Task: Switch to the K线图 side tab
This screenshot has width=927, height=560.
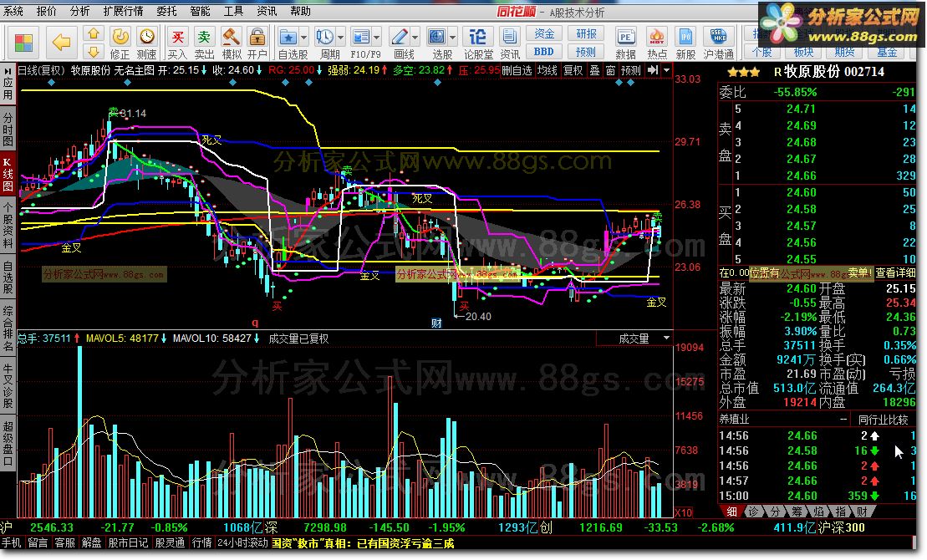Action: pos(8,175)
